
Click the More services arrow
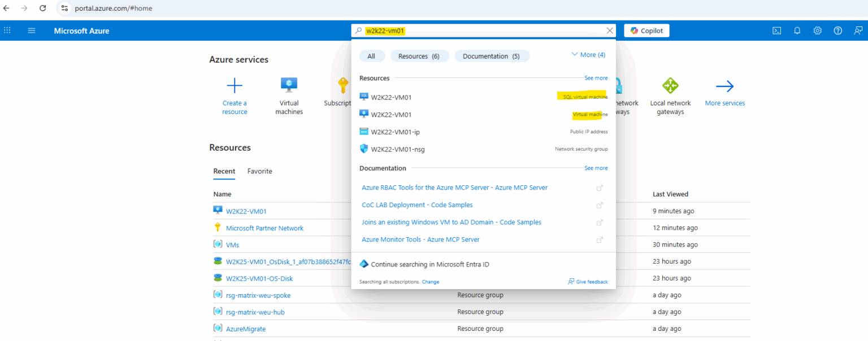coord(724,85)
